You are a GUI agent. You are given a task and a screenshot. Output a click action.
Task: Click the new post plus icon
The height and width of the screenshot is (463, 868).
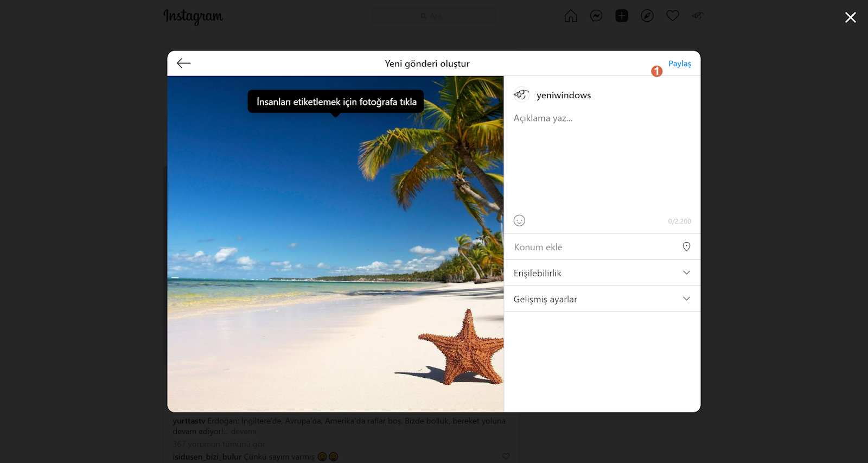coord(622,16)
